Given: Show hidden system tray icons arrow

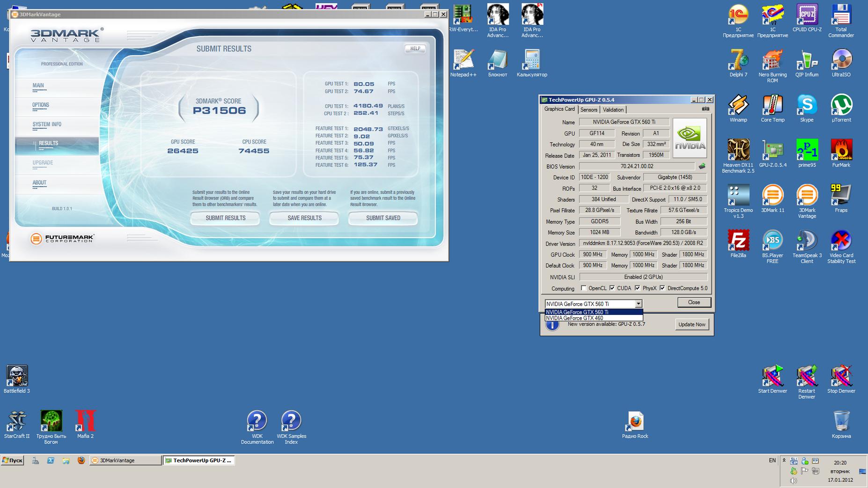Looking at the screenshot, I should 784,460.
